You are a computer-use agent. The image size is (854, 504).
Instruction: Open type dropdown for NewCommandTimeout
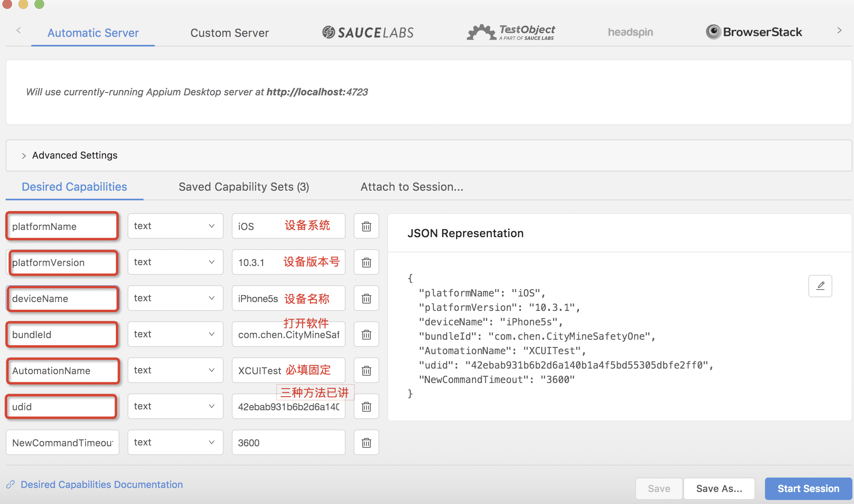coord(175,442)
